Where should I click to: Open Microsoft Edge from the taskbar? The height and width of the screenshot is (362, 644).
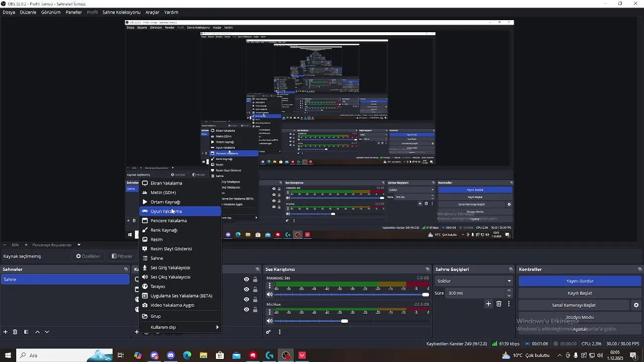[x=187, y=355]
